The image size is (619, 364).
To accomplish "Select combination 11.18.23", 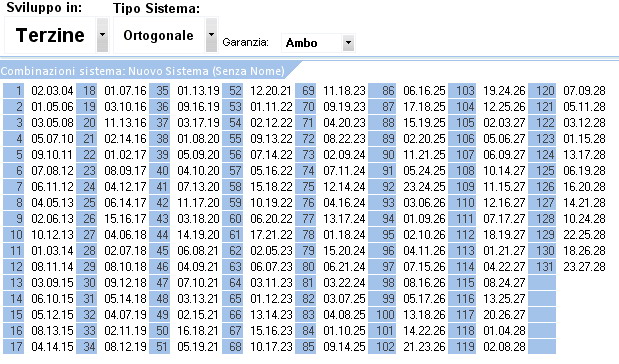I will tap(344, 91).
